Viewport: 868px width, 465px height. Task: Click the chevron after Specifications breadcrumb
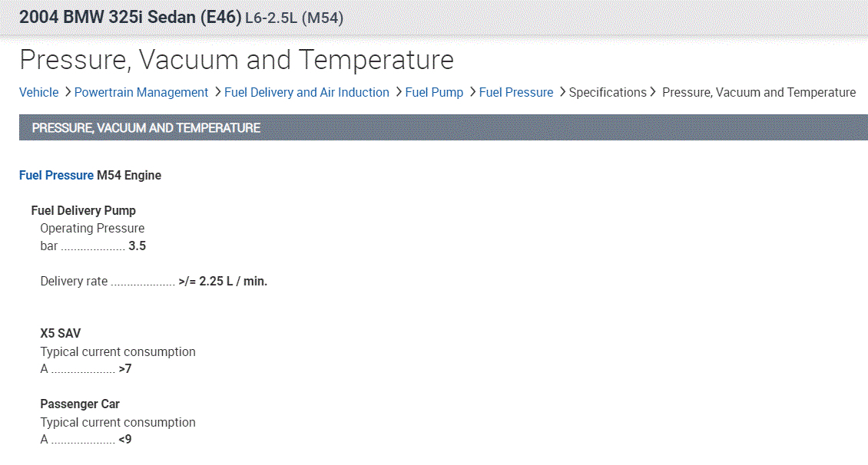pyautogui.click(x=653, y=92)
